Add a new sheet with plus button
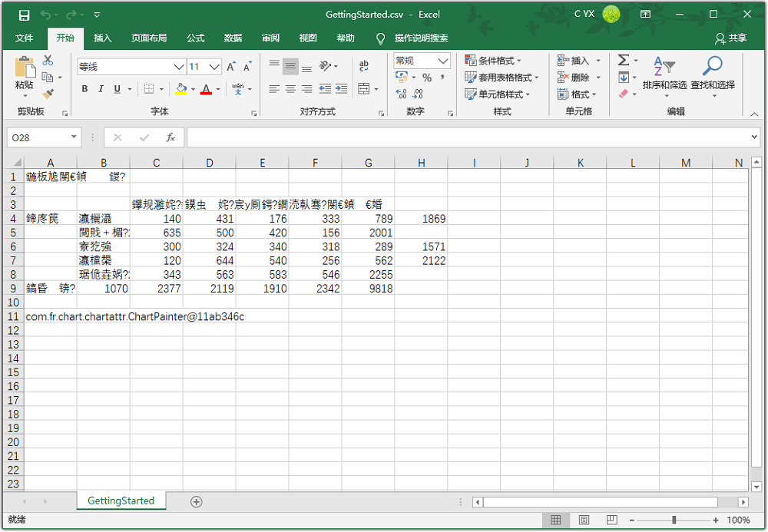768x532 pixels. [197, 501]
